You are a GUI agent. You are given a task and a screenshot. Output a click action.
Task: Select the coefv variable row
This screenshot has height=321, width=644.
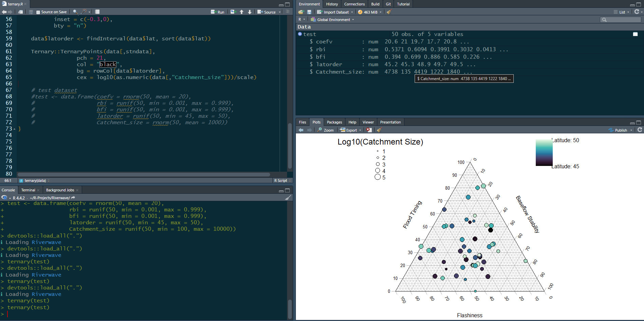(469, 42)
